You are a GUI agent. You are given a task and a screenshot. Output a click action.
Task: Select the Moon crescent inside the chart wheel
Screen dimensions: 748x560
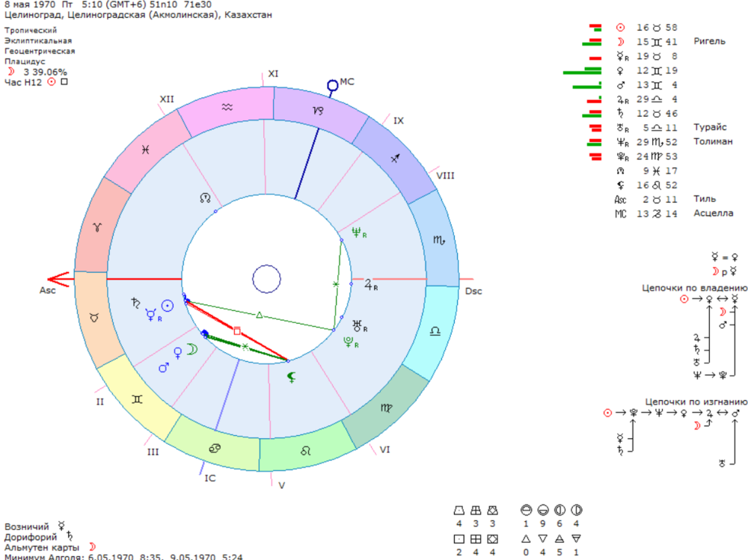191,349
